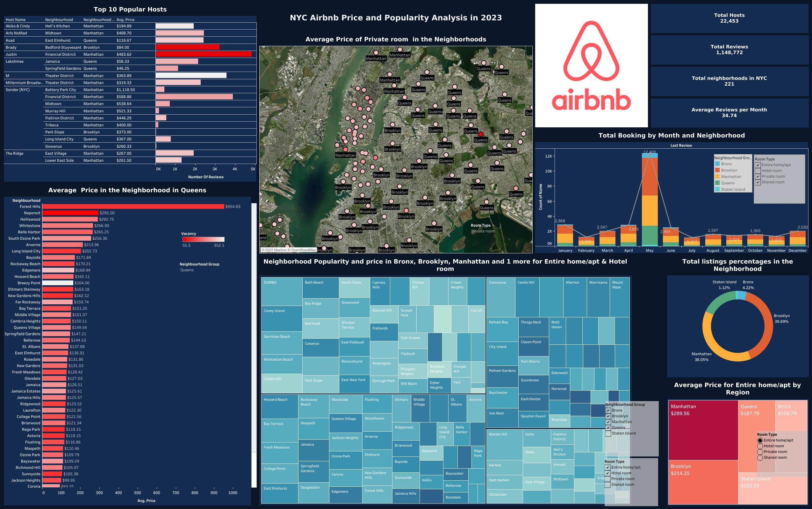
Task: Select the DUMBO treemap tile
Action: click(x=282, y=291)
